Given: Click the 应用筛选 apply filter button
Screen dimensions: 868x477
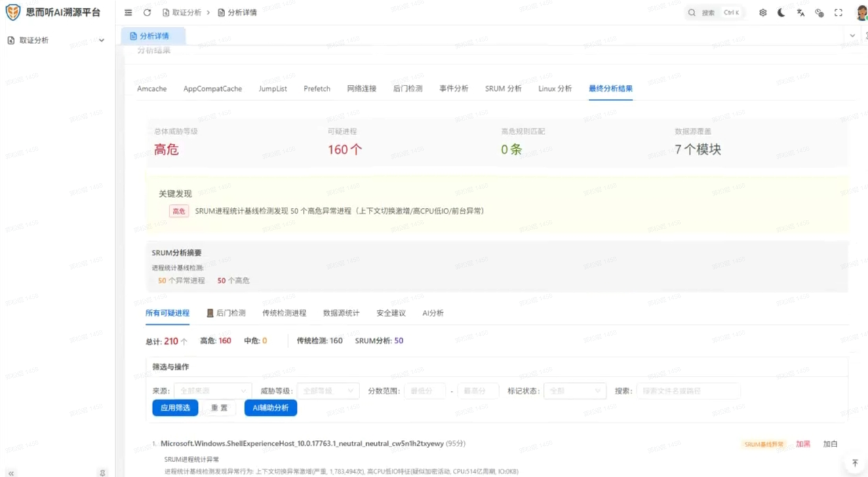Looking at the screenshot, I should coord(175,408).
